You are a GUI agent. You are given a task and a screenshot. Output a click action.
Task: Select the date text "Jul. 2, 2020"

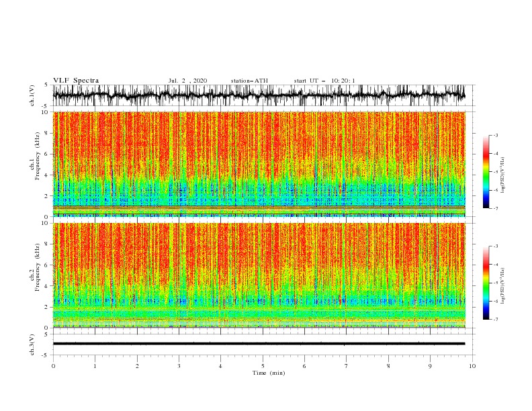[x=187, y=81]
